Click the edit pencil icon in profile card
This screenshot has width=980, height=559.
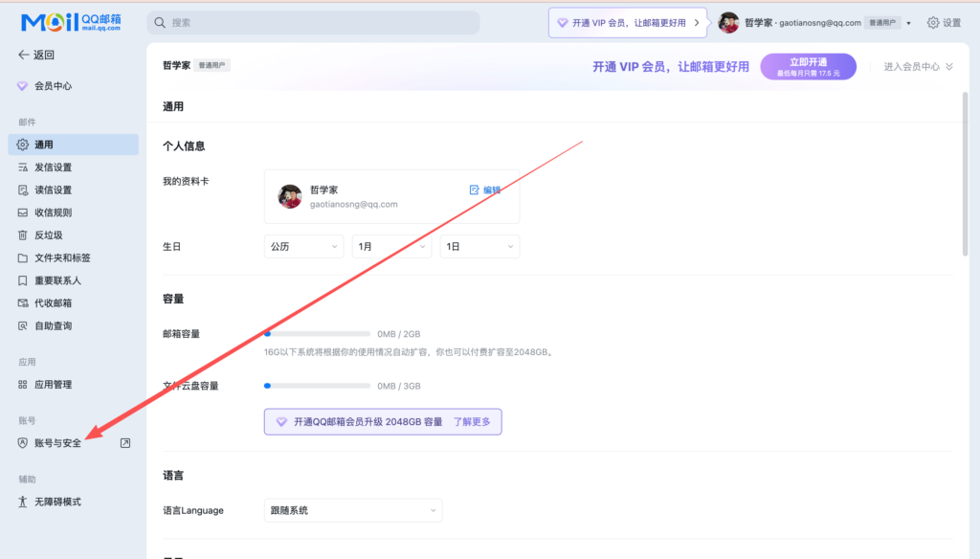coord(475,190)
